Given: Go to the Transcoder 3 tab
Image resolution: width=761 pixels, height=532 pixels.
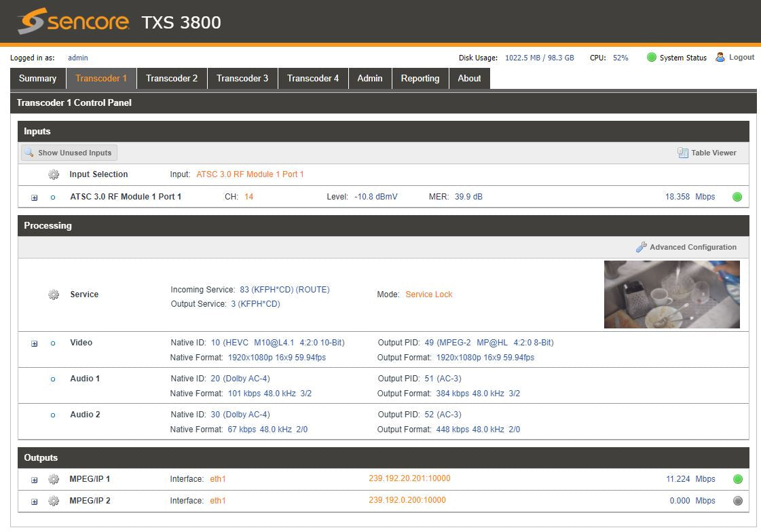Looking at the screenshot, I should point(242,79).
